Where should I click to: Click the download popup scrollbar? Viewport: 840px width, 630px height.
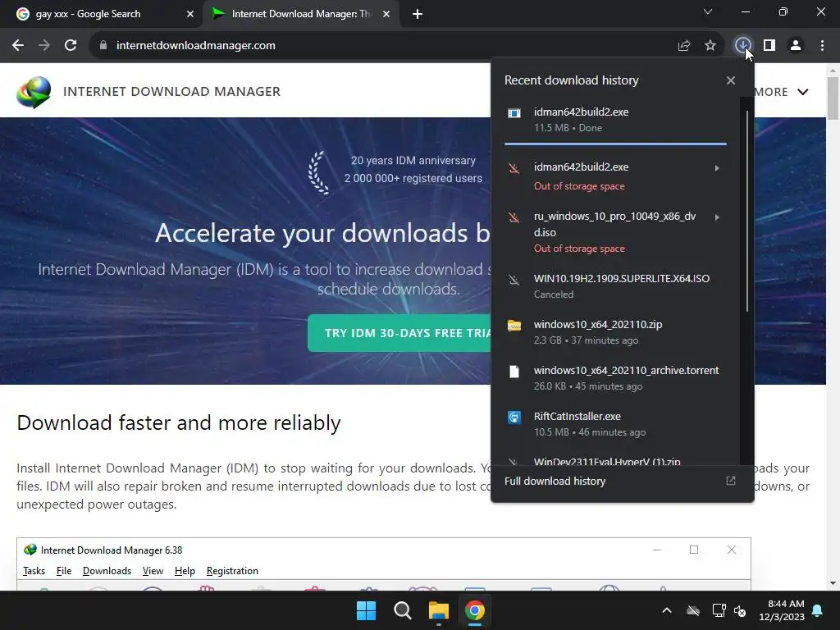click(746, 211)
